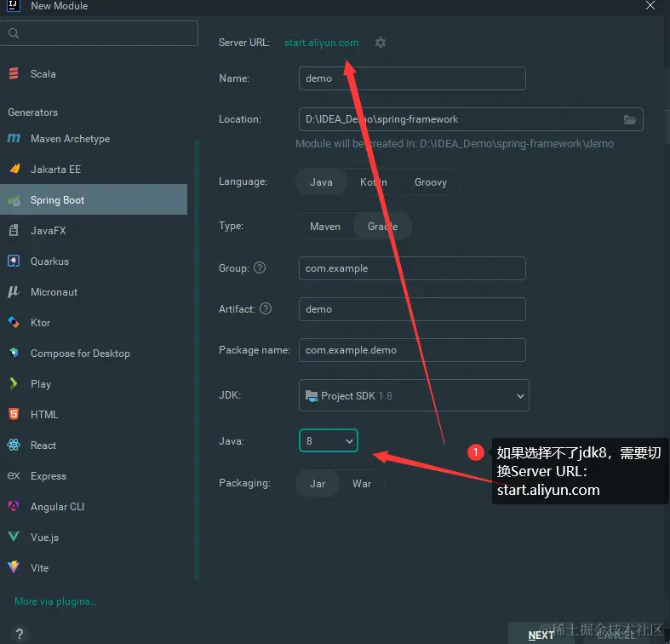Choose Jar packaging
This screenshot has height=644, width=670.
[318, 484]
